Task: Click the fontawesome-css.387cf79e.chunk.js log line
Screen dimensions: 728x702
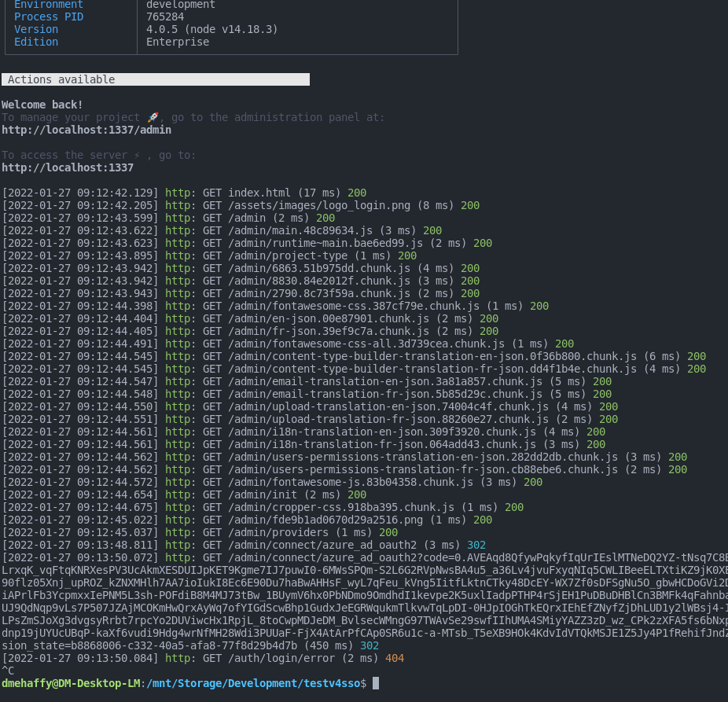Action: click(x=275, y=306)
